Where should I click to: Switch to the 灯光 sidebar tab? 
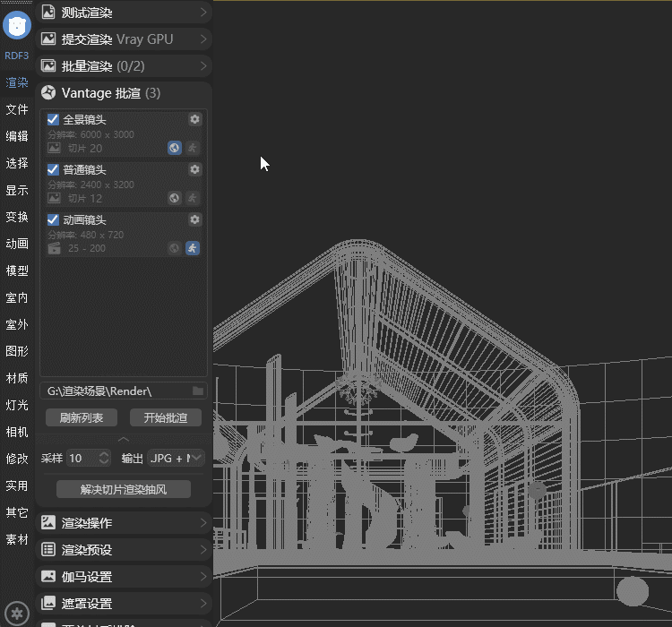pos(17,405)
